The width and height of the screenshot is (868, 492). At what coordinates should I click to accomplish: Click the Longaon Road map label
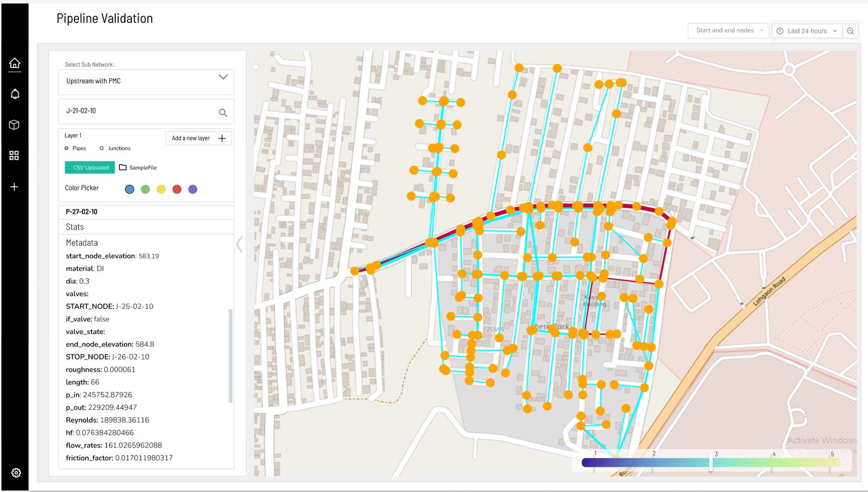tap(769, 292)
